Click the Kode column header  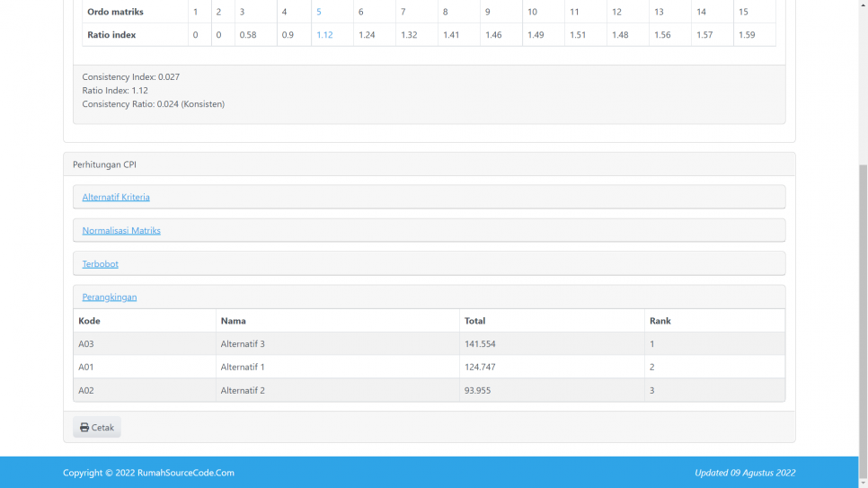coord(90,321)
